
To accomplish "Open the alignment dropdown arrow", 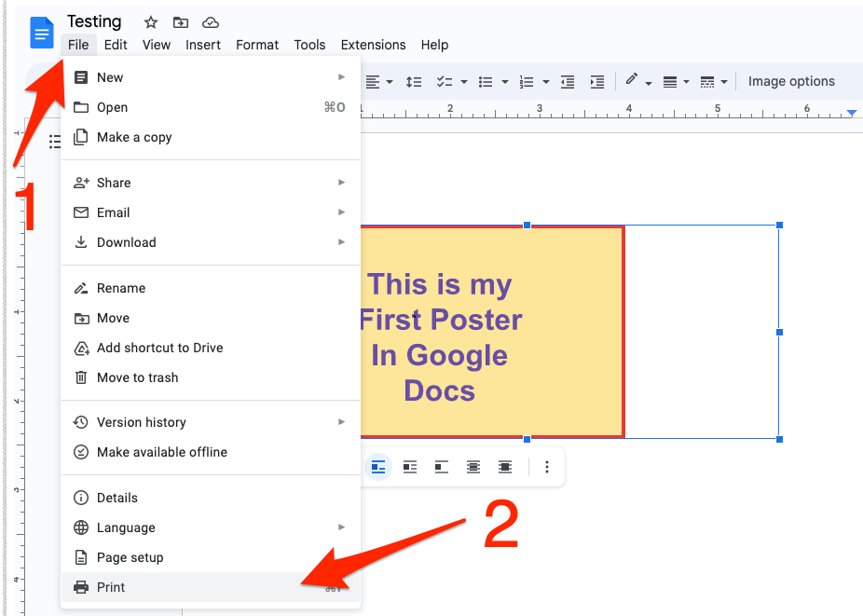I will click(x=390, y=82).
